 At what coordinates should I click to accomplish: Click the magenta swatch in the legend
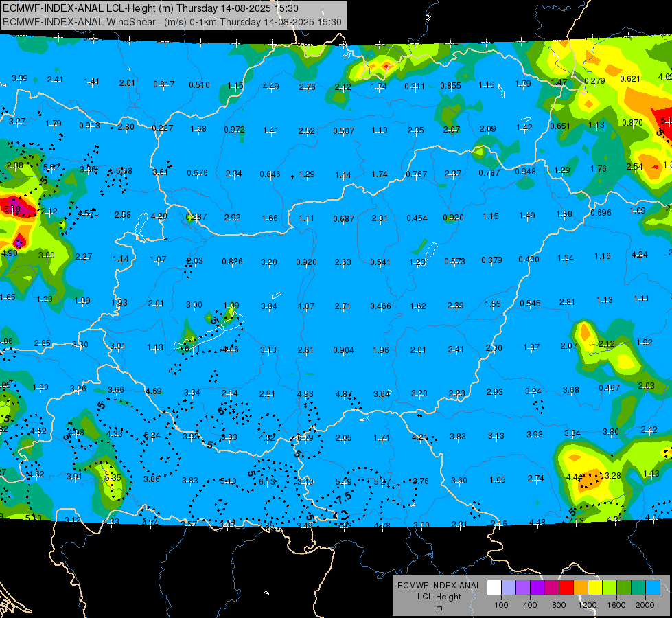point(552,588)
